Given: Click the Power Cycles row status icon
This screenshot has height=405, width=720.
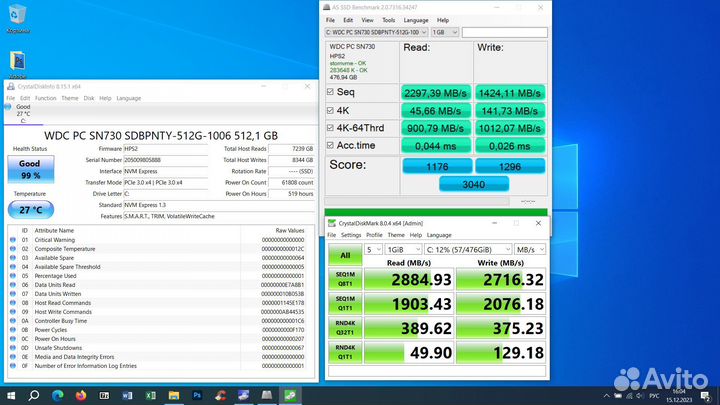Looking at the screenshot, I should pos(13,330).
